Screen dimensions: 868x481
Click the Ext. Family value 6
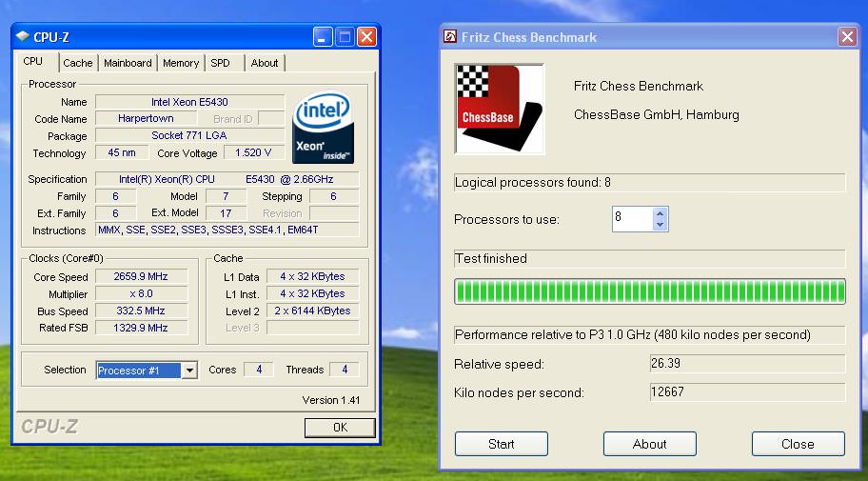[115, 212]
